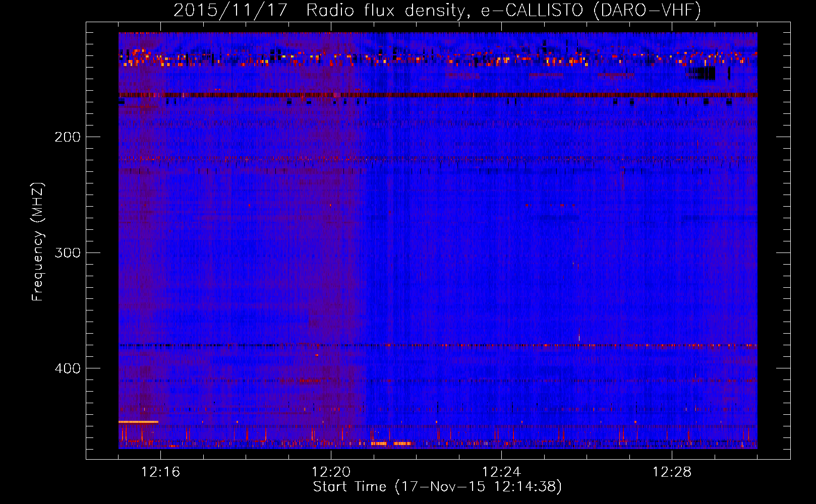Viewport: 816px width, 504px height.
Task: Click the plot title 'Radio flux density, e-CALLISTO (DARO-VHF)'
Action: coord(503,10)
